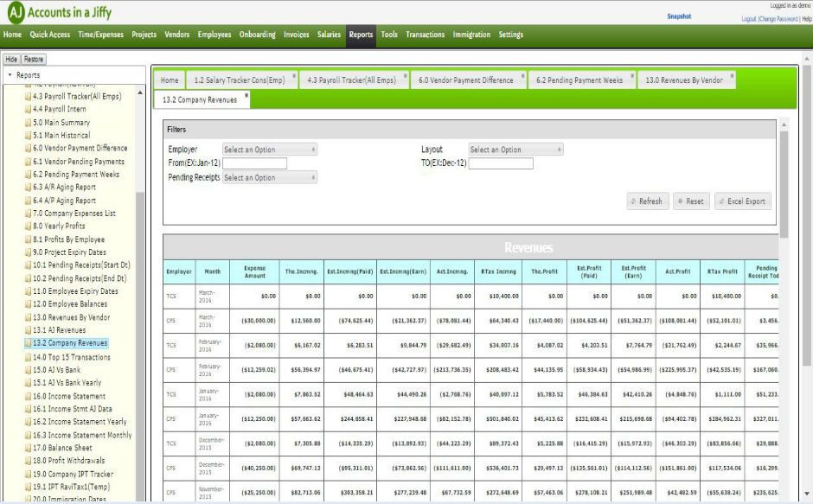Click the AJ logo icon
Viewport: 813px width, 504px height.
pyautogui.click(x=16, y=12)
